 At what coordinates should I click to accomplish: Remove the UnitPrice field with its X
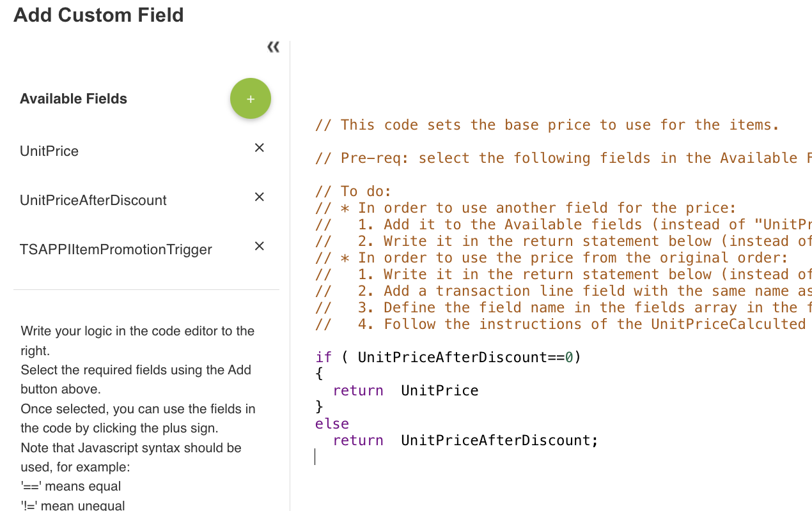260,148
